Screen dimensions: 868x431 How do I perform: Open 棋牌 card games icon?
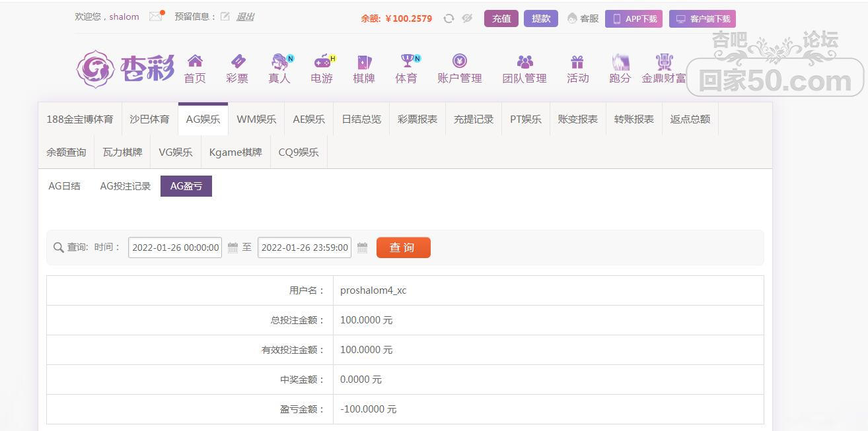click(x=364, y=62)
